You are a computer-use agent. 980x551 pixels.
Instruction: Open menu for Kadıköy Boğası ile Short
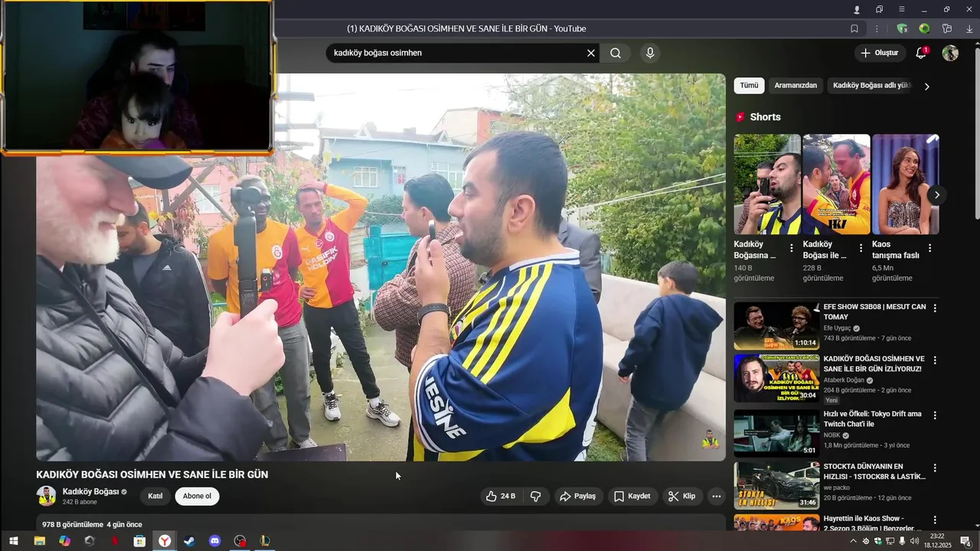pyautogui.click(x=861, y=248)
